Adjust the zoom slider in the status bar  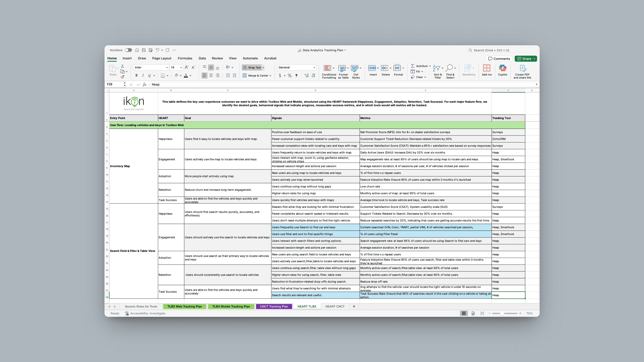click(x=502, y=313)
